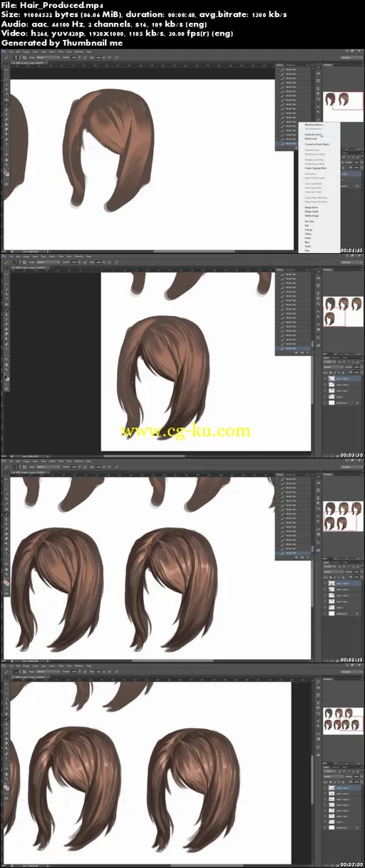Choose Merge Down in the context menu

[x=312, y=208]
